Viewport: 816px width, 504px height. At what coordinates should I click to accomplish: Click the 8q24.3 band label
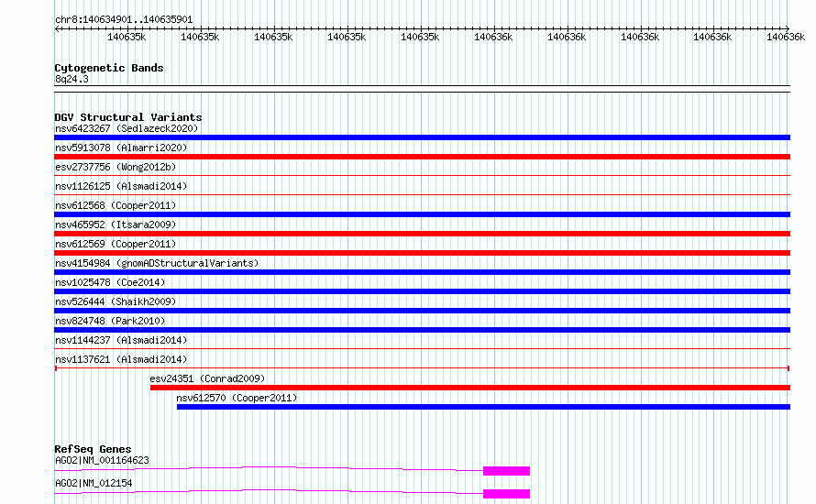(x=72, y=79)
